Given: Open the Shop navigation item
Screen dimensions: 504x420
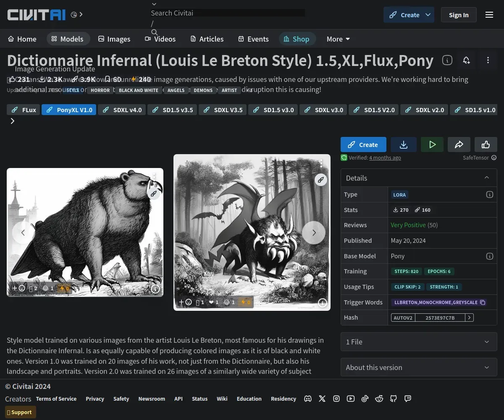Looking at the screenshot, I should (x=297, y=39).
